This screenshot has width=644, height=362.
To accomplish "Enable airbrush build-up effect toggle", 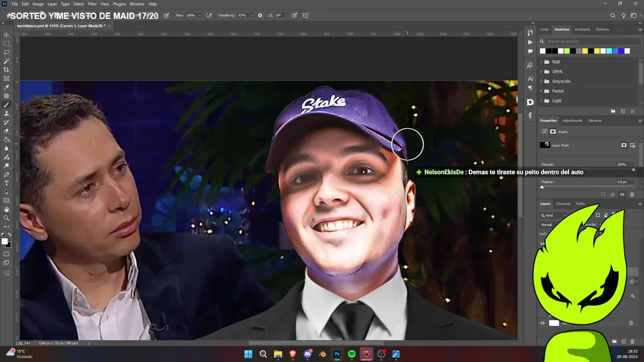I will coord(209,16).
